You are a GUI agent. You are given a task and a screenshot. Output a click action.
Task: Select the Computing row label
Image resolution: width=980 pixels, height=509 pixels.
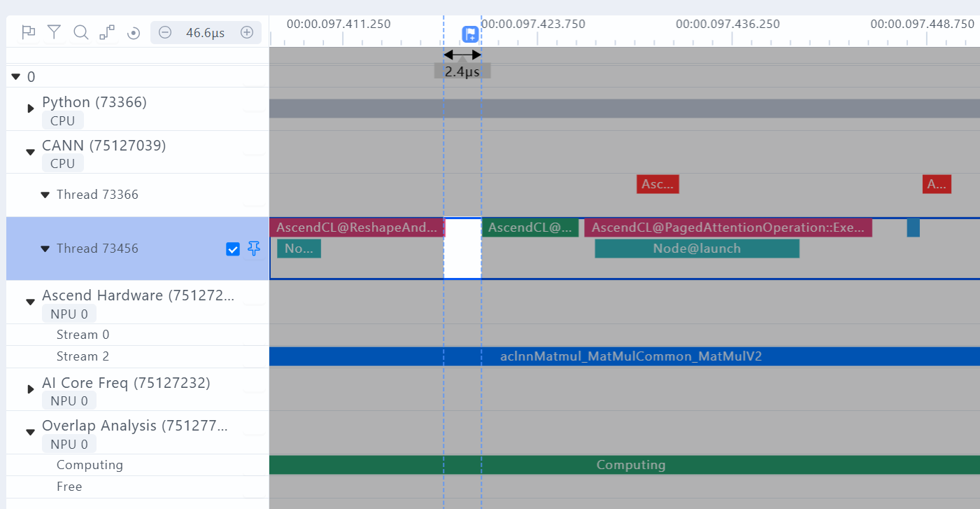coord(90,465)
